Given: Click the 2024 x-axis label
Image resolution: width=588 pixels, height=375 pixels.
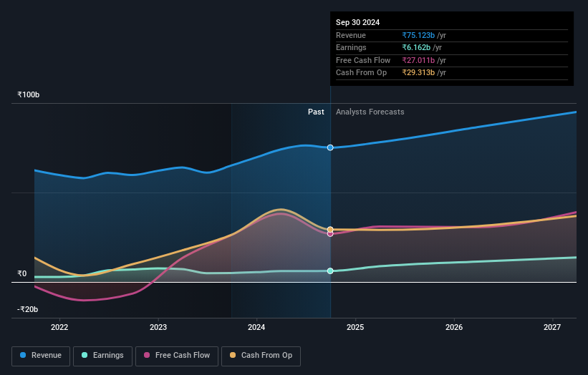Looking at the screenshot, I should click(x=256, y=327).
